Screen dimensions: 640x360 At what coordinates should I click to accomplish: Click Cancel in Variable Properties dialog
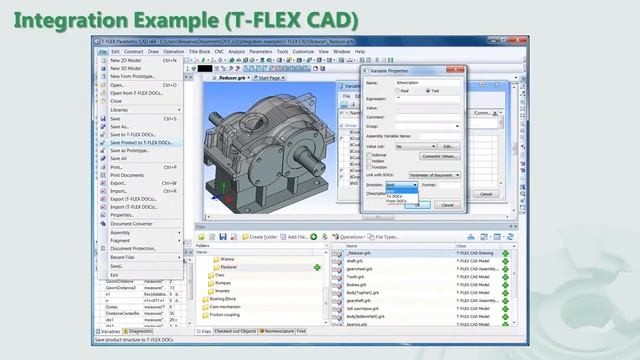click(x=447, y=205)
